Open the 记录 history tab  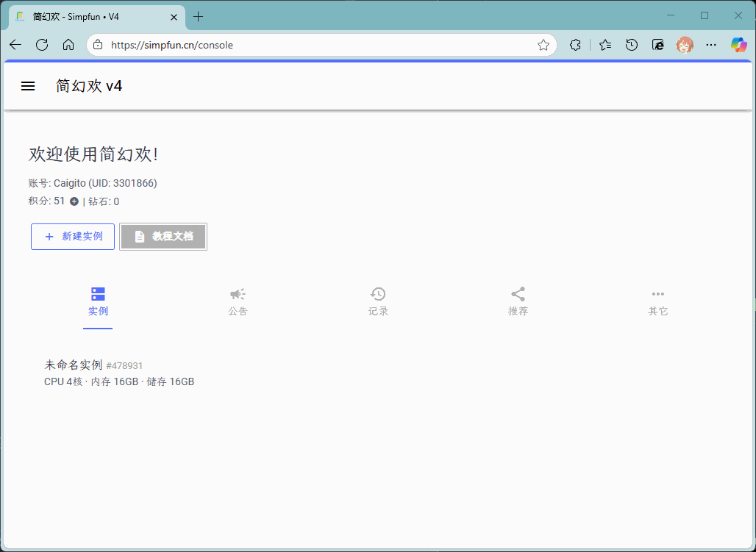click(x=378, y=302)
